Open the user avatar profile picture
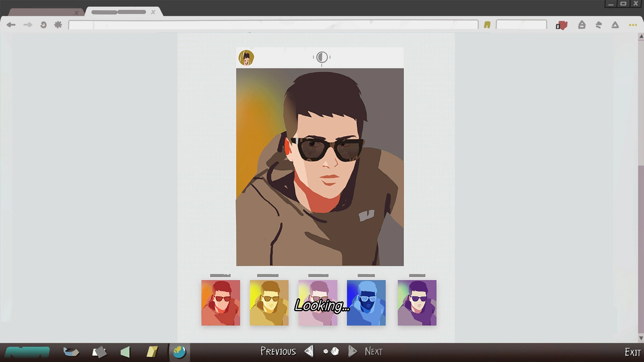Viewport: 644px width, 362px height. (246, 58)
